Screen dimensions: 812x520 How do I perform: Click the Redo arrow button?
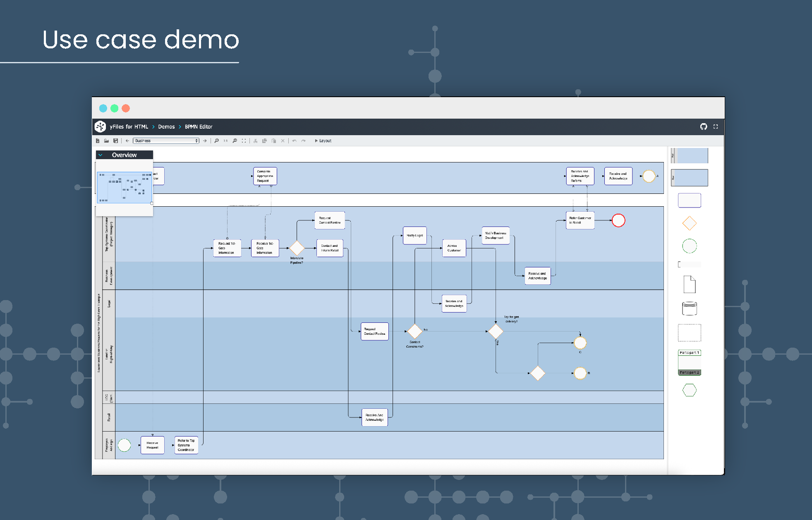(304, 141)
